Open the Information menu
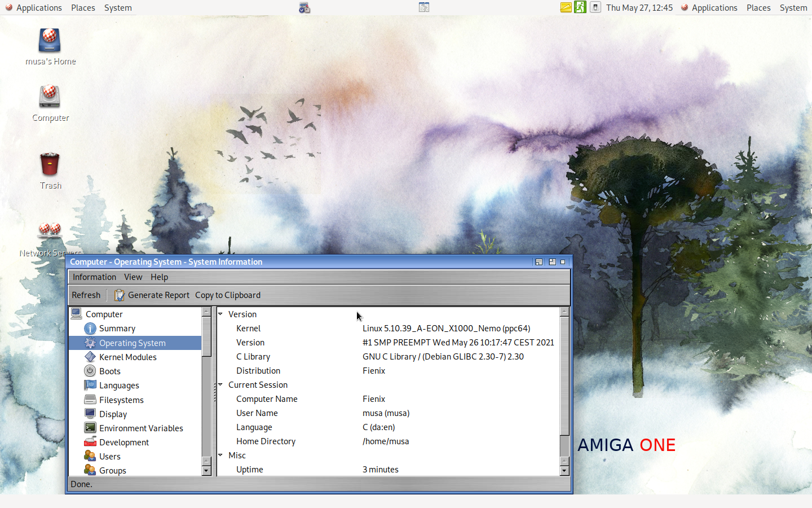Screen dimensions: 812x508 (x=94, y=277)
